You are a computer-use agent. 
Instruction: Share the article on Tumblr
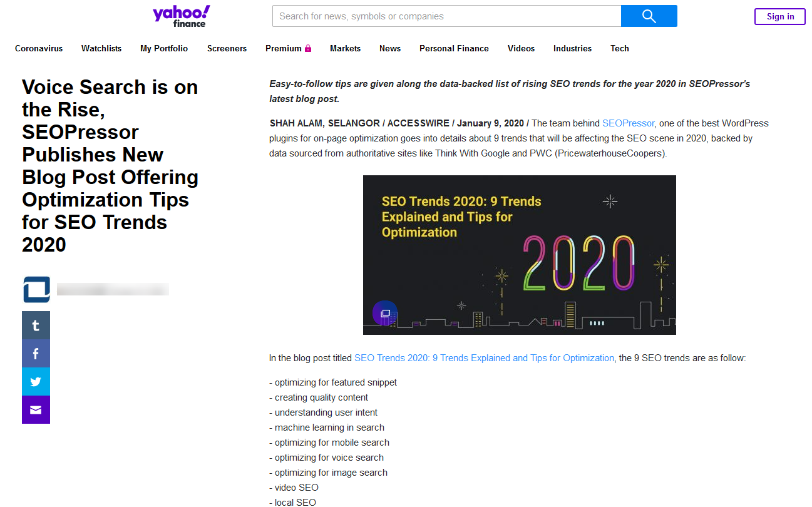click(36, 325)
